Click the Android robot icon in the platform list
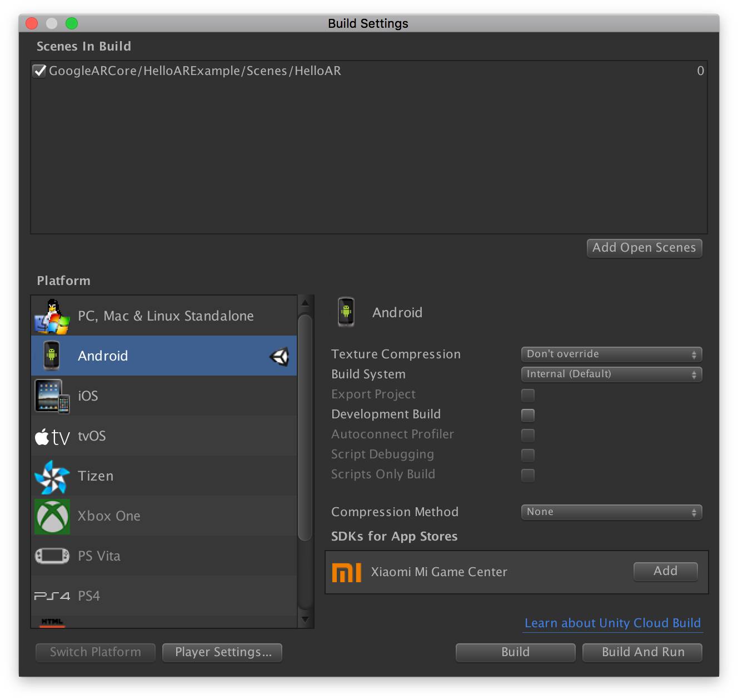This screenshot has height=700, width=738. pos(52,356)
